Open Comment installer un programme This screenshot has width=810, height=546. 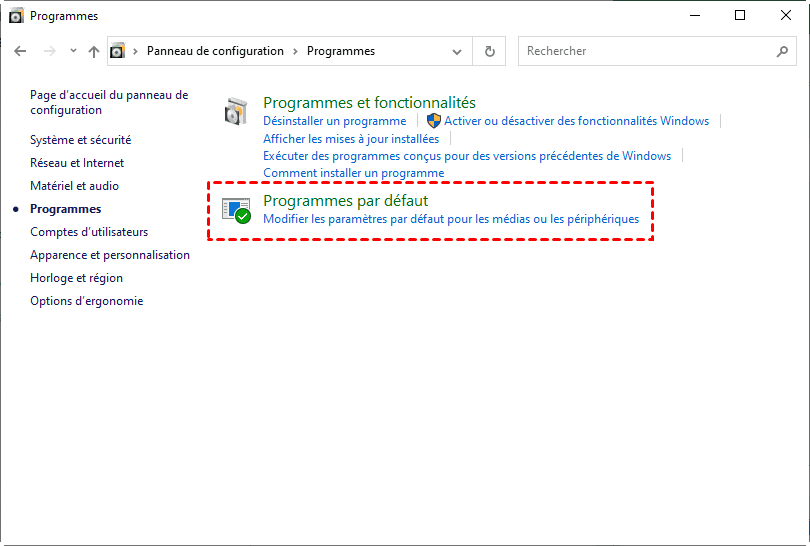point(354,173)
